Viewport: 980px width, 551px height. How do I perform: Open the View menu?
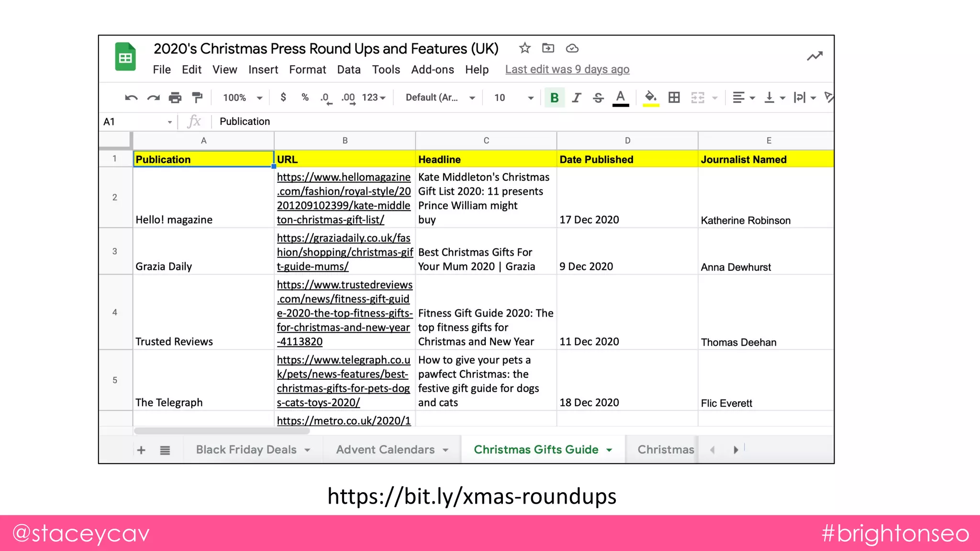224,69
